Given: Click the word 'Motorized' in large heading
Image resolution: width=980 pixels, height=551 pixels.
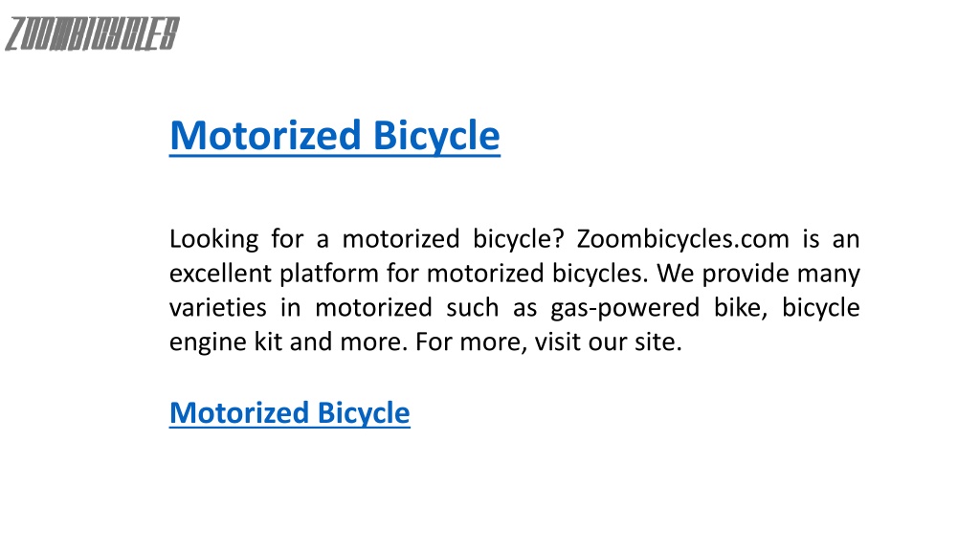Looking at the screenshot, I should point(266,136).
